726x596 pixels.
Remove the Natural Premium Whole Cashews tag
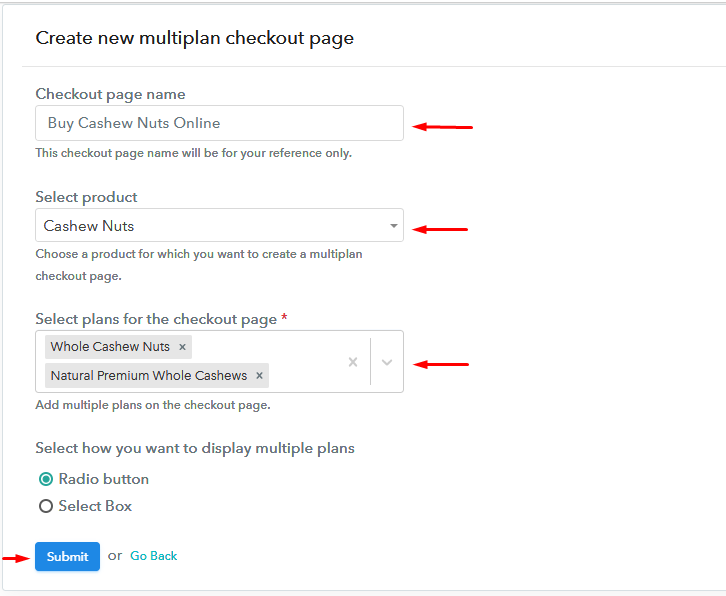pos(259,376)
